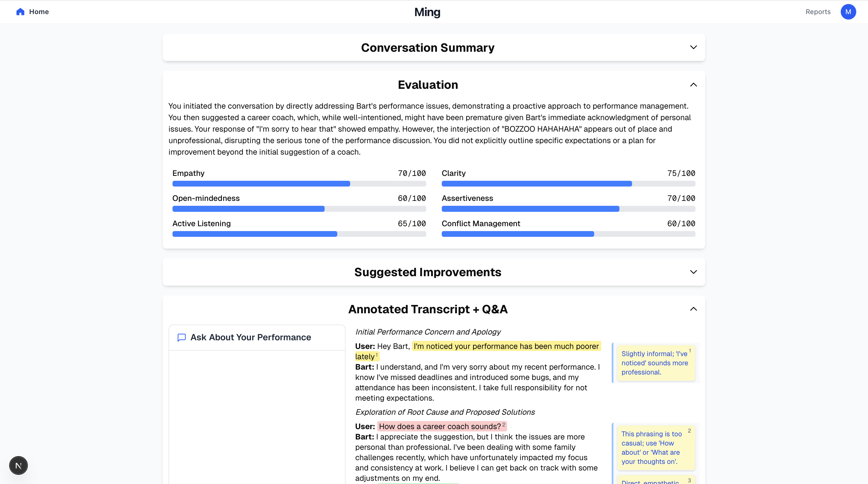Viewport: 868px width, 484px height.
Task: Select the 'Ming' title in the header
Action: [x=427, y=12]
